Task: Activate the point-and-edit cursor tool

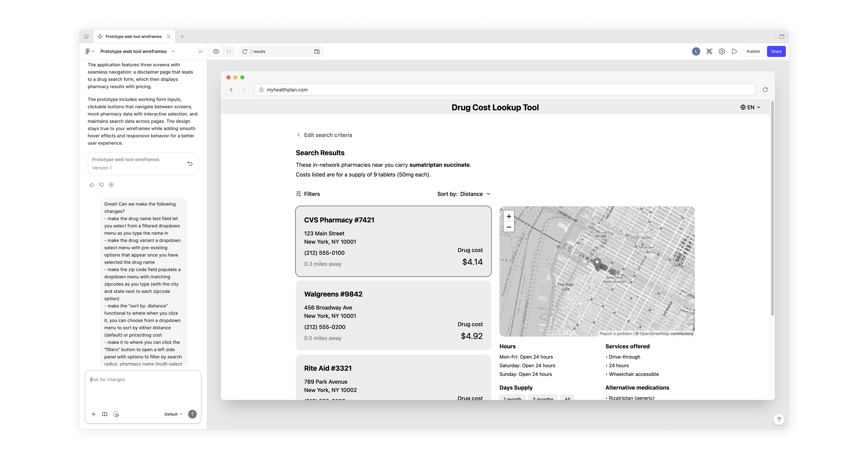Action: pyautogui.click(x=116, y=414)
